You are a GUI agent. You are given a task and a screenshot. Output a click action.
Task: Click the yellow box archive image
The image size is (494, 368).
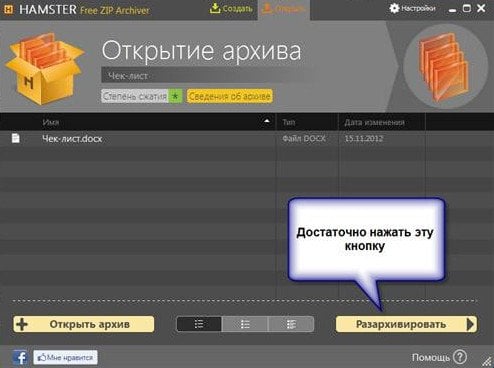tap(45, 69)
